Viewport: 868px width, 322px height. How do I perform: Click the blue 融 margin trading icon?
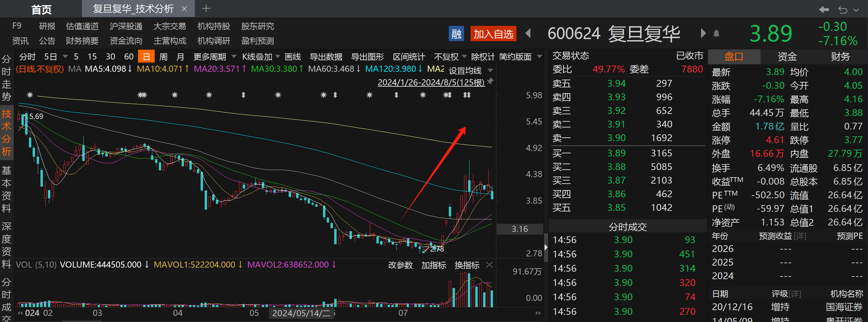[x=456, y=34]
